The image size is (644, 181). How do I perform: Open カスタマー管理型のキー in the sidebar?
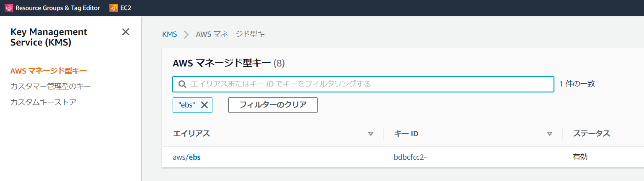51,87
